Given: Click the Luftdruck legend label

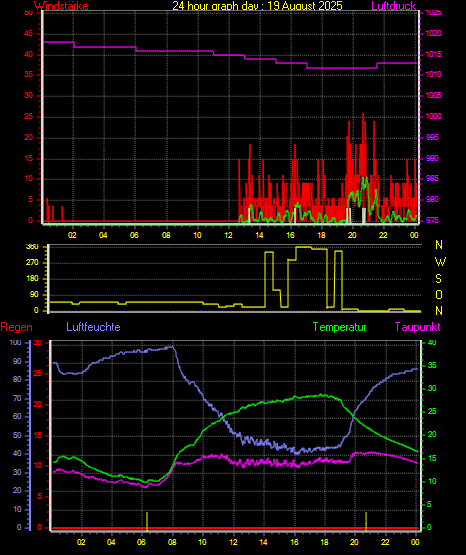Looking at the screenshot, I should click(x=393, y=6).
